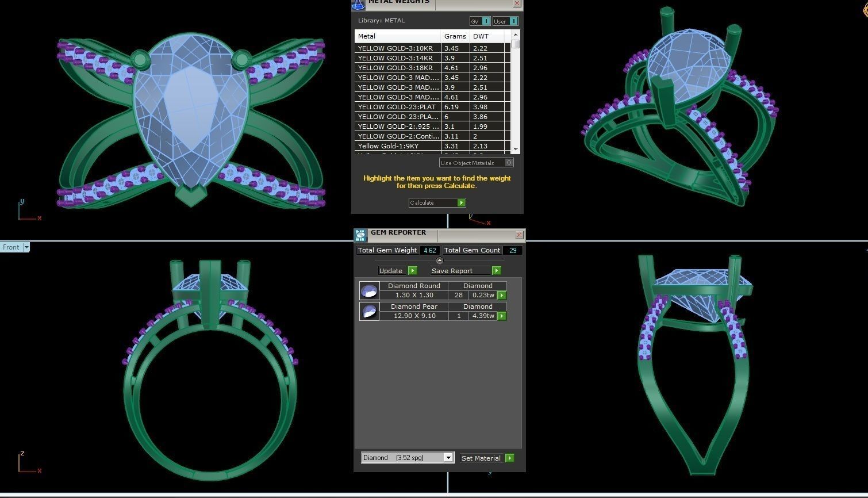Close the Gem Reporter panel
The height and width of the screenshot is (498, 868).
point(519,235)
